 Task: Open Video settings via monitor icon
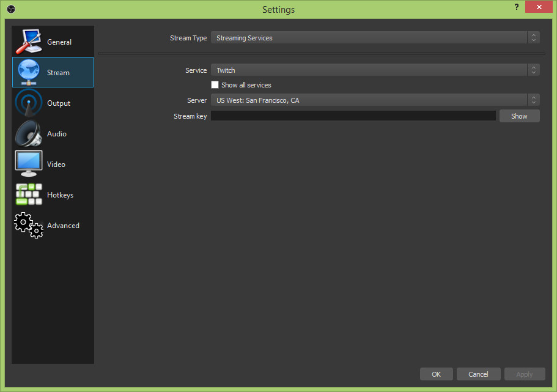pyautogui.click(x=29, y=164)
